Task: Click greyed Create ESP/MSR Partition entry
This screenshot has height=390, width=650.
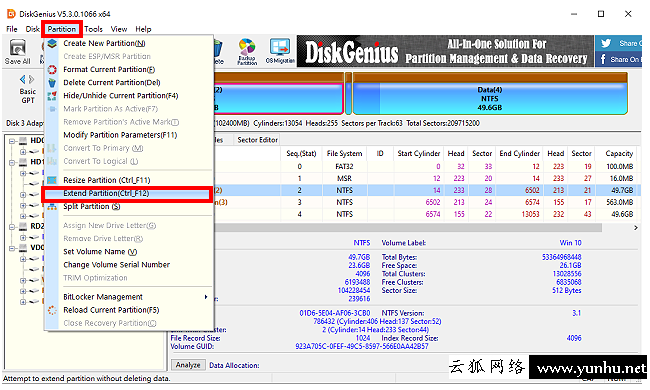Action: [129, 56]
